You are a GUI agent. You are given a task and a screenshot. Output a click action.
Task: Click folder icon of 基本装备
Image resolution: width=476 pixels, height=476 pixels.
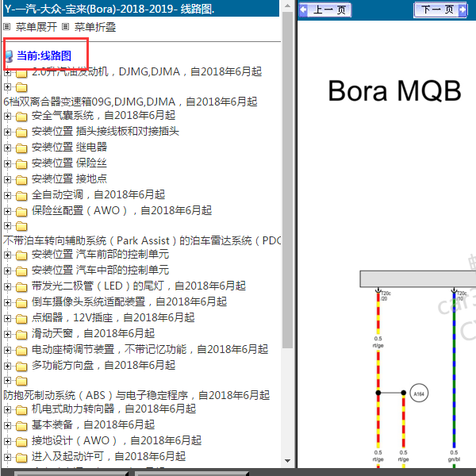pyautogui.click(x=21, y=426)
